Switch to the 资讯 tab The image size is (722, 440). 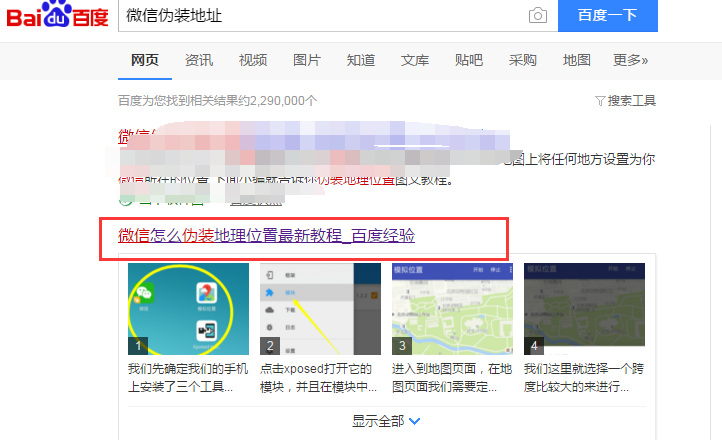pyautogui.click(x=199, y=60)
